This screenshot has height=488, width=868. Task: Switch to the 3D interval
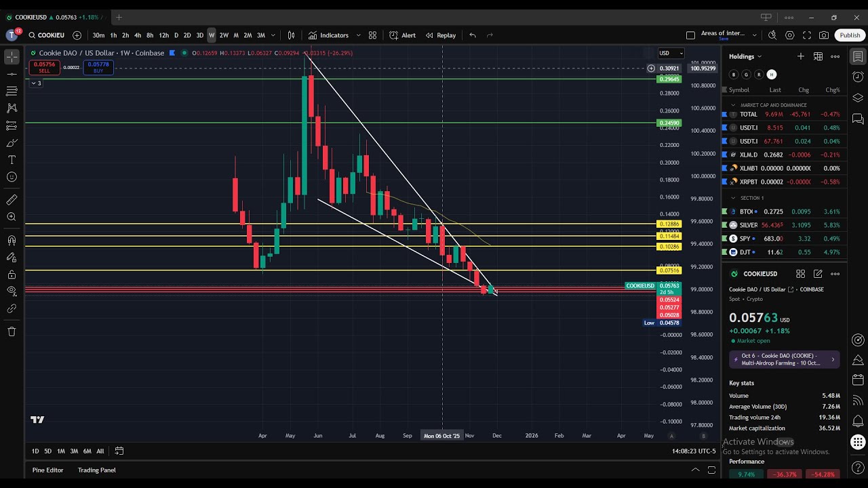[x=199, y=35]
